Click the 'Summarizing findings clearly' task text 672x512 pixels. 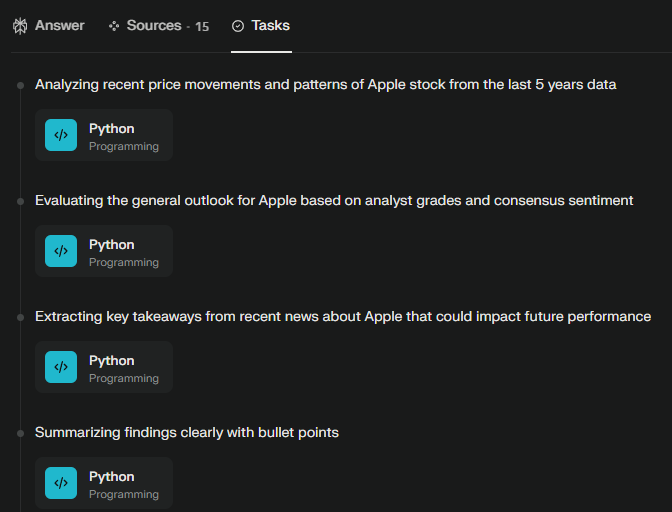coord(187,432)
